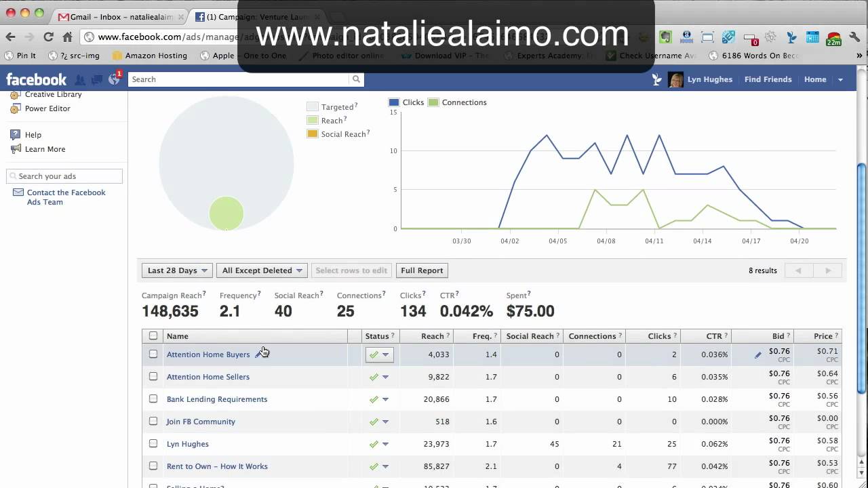Click the Full Report button

422,270
